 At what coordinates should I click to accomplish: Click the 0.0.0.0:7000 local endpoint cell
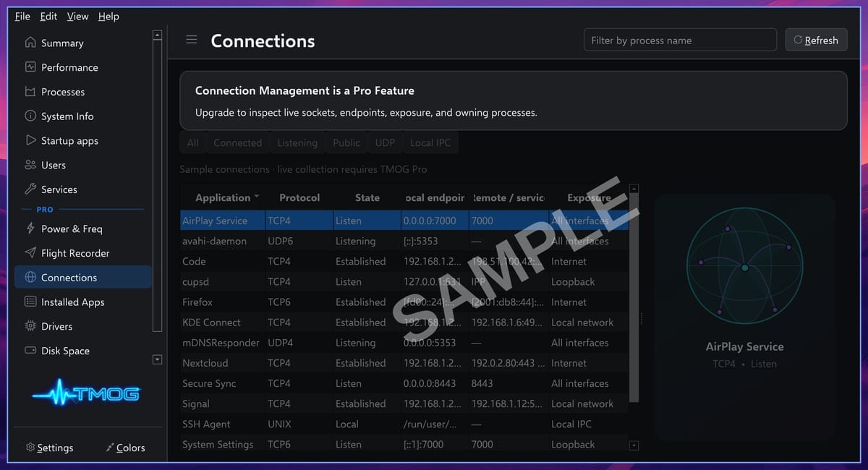pos(435,221)
